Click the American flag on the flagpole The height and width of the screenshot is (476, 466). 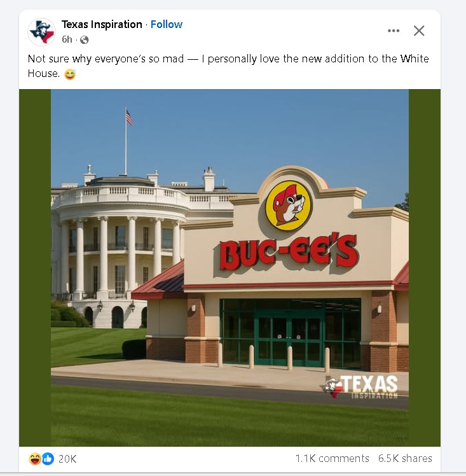tap(129, 117)
